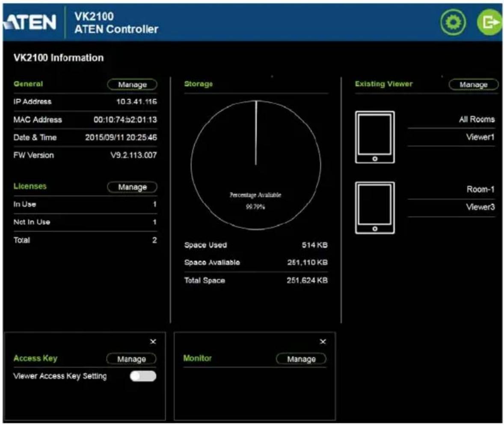The image size is (504, 425).
Task: Click Manage button in Licenses section
Action: [132, 187]
